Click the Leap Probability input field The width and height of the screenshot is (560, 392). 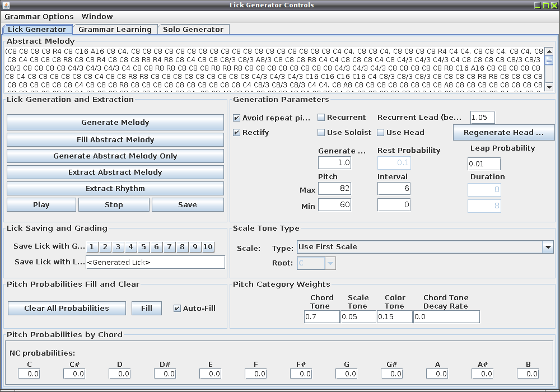(484, 164)
